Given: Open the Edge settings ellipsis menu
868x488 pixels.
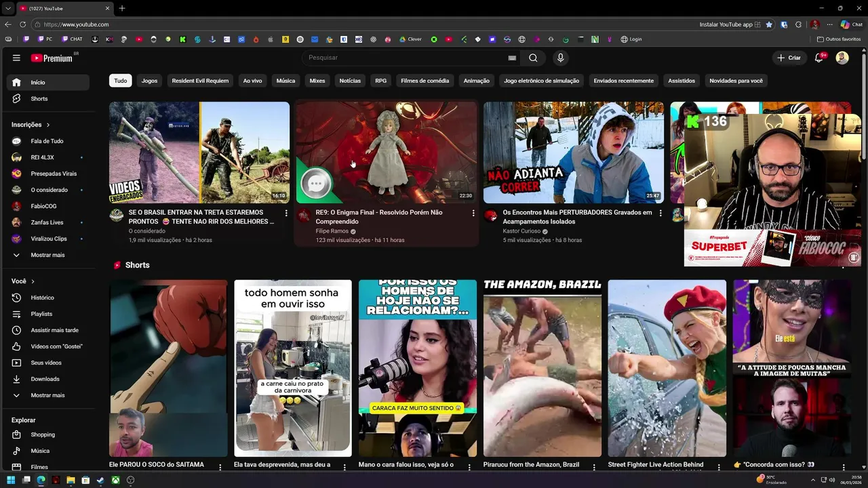Looking at the screenshot, I should (829, 24).
